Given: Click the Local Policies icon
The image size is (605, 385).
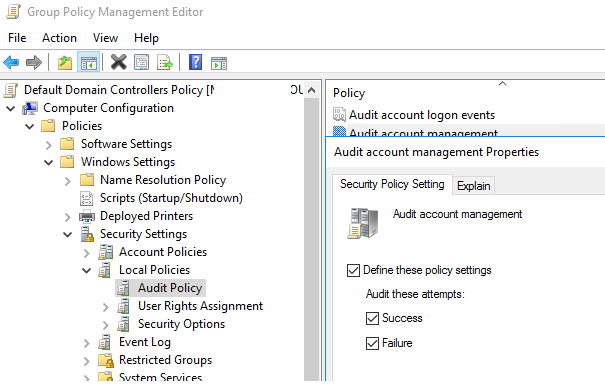Looking at the screenshot, I should 105,270.
